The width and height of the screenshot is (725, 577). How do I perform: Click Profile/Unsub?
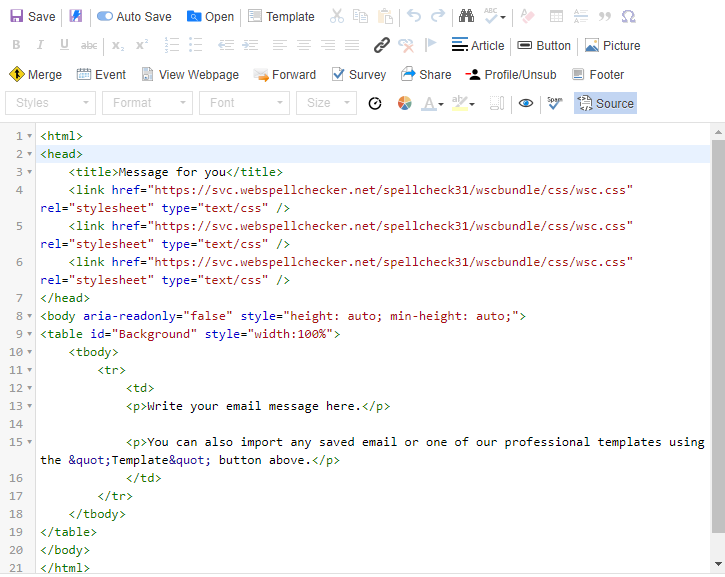511,74
